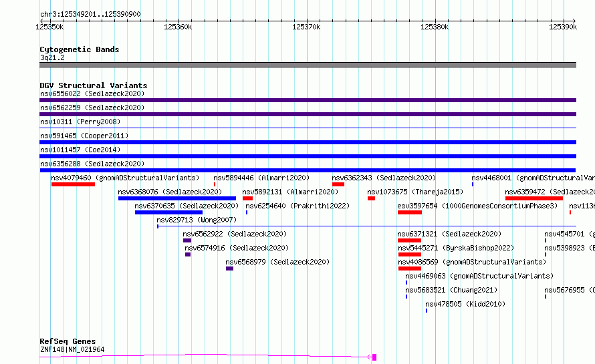This screenshot has height=364, width=595.
Task: Open the nsv6568979 (Sedlazeck2020) label
Action: [277, 262]
